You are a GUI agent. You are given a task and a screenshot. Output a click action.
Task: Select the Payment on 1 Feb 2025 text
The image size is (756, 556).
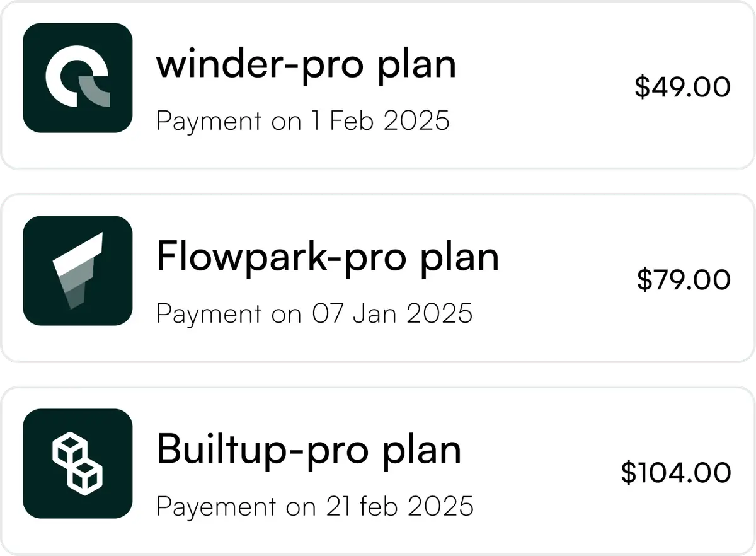pyautogui.click(x=302, y=120)
